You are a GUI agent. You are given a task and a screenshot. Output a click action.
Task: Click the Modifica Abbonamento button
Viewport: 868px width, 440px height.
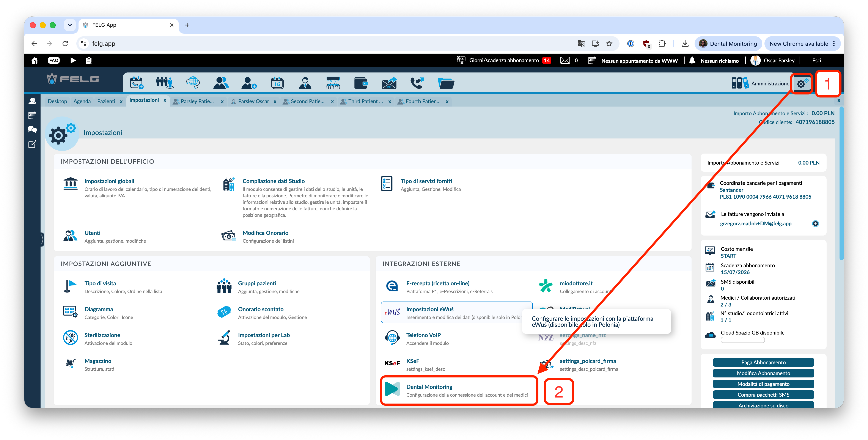[x=763, y=373]
